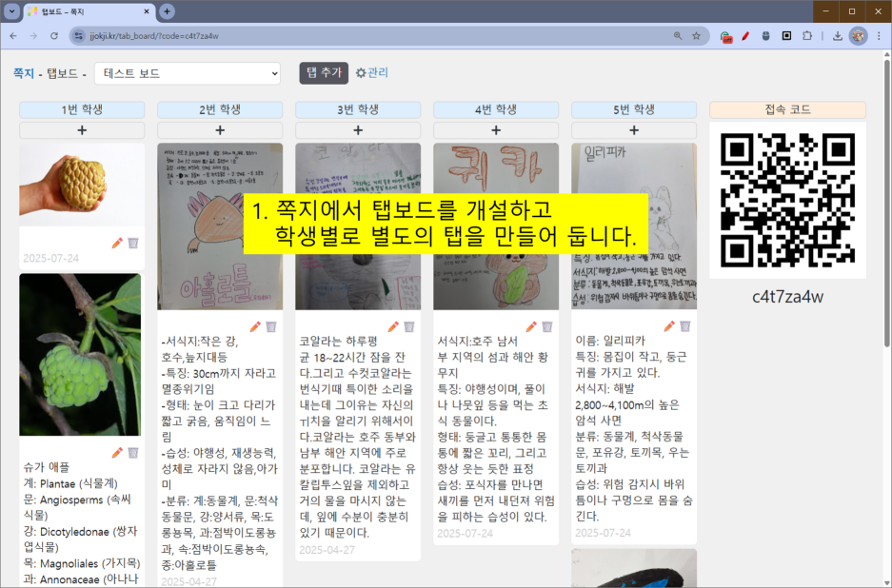Open the extensions puzzle menu
This screenshot has height=588, width=892.
click(807, 36)
